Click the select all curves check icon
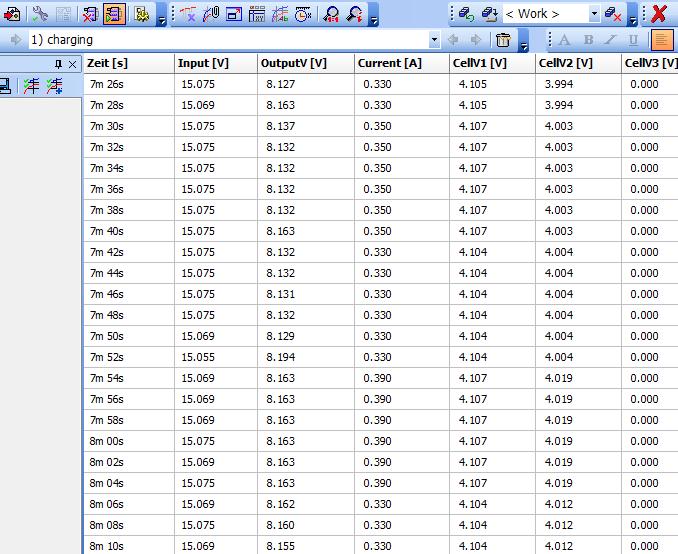The width and height of the screenshot is (678, 554). 32,86
